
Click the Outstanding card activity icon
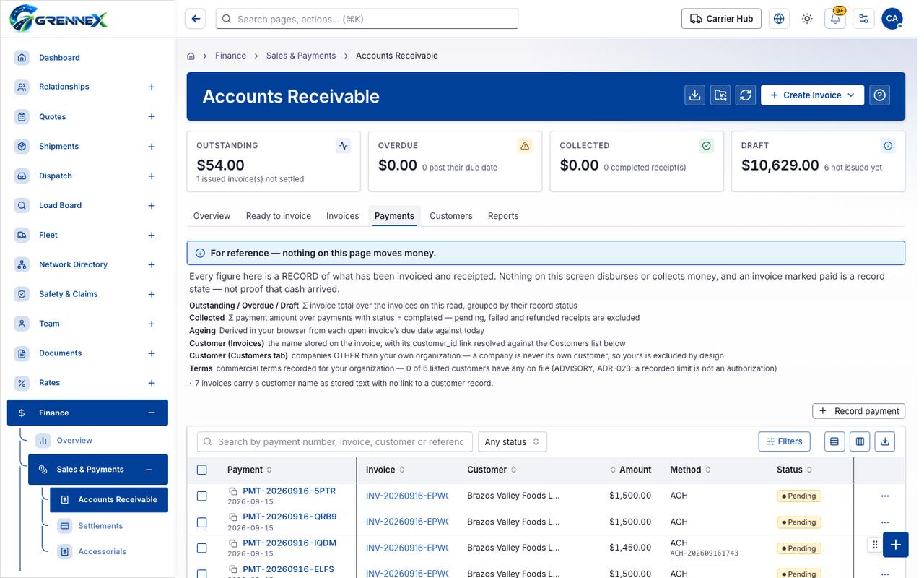tap(344, 146)
